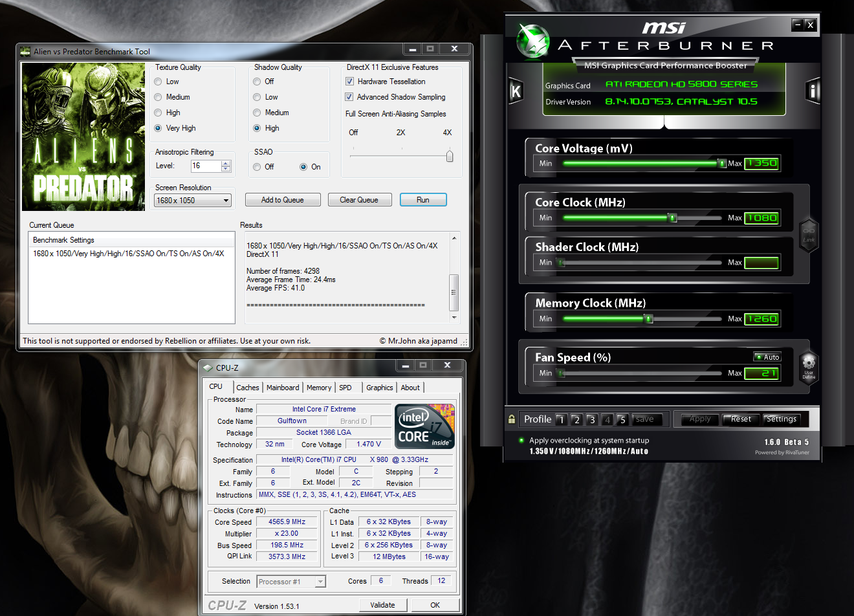The height and width of the screenshot is (616, 854).
Task: Toggle Advanced Shadow Sampling checkbox
Action: [x=349, y=97]
